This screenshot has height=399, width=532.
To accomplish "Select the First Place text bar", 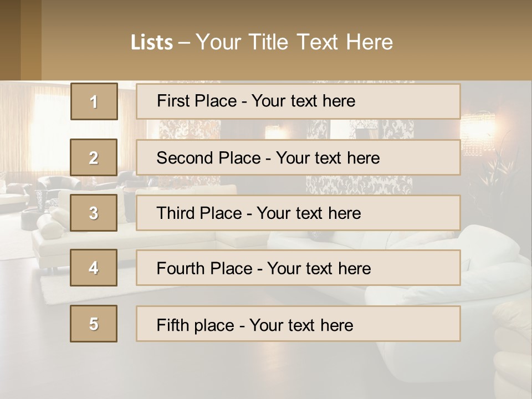I will tap(298, 101).
